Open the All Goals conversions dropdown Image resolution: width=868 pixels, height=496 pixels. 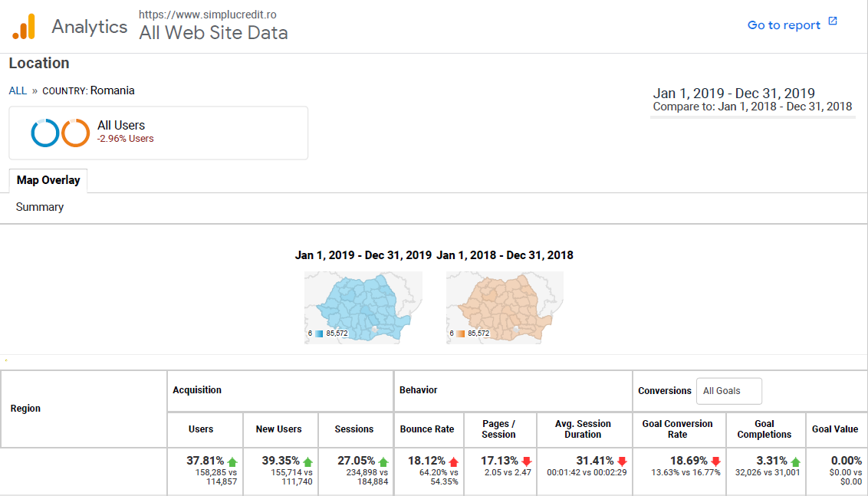pos(728,391)
